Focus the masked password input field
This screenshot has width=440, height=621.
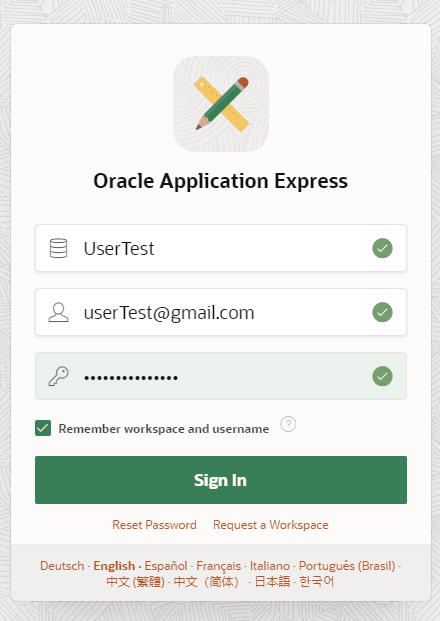coord(221,376)
